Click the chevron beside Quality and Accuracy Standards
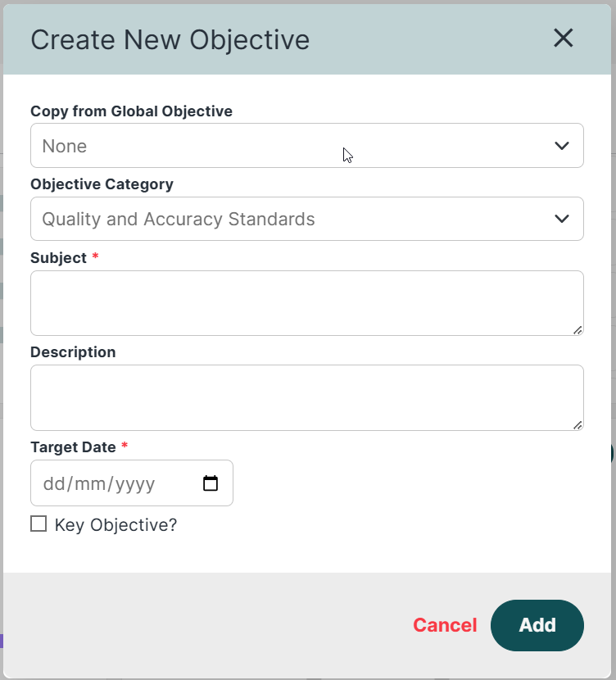This screenshot has width=616, height=680. pos(562,219)
